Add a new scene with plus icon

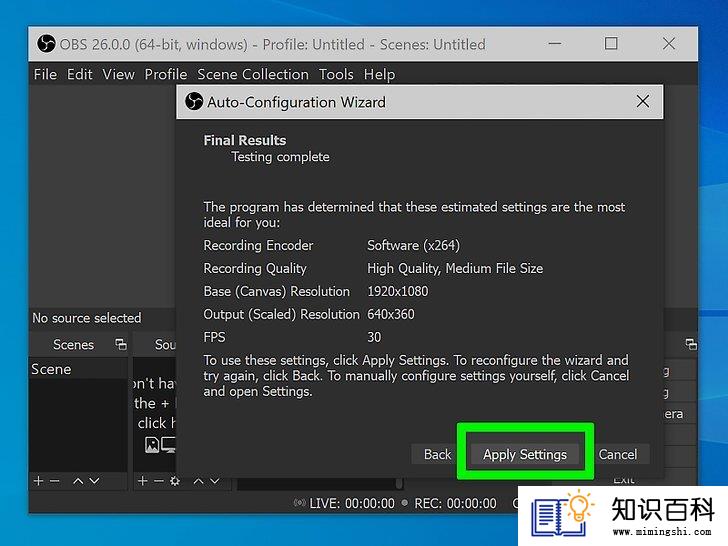click(39, 481)
